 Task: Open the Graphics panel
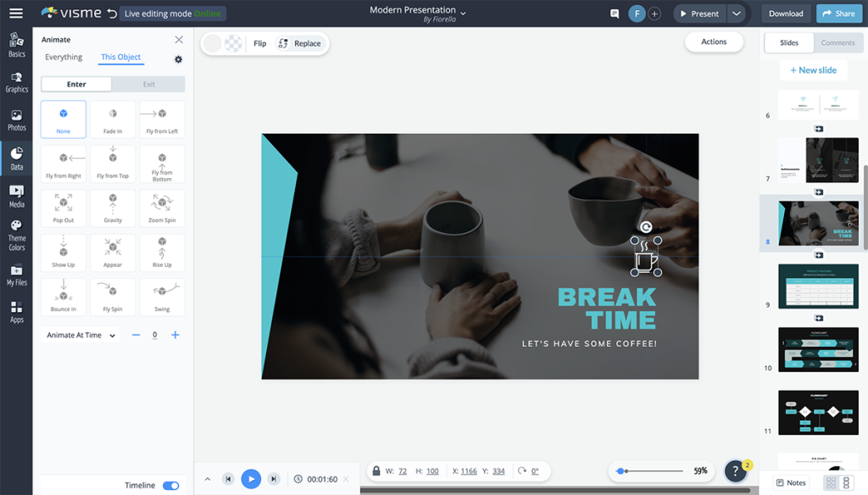click(16, 81)
